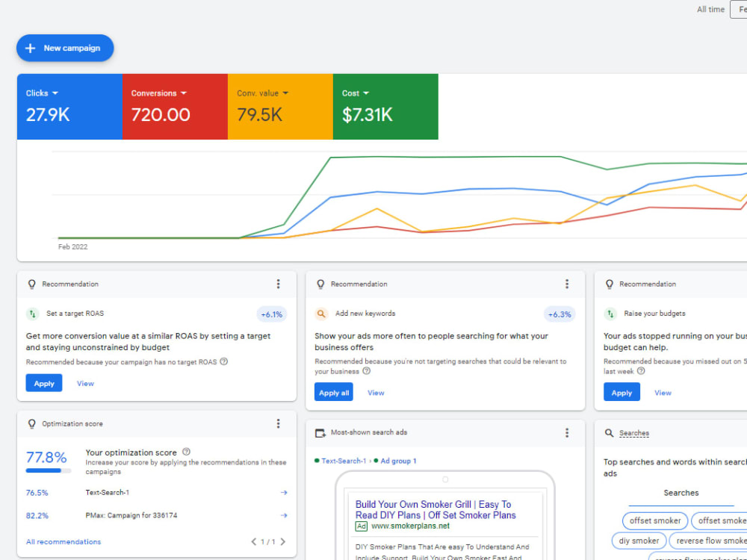Viewport: 747px width, 560px height.
Task: Select the Searches tab in Searches card
Action: click(681, 494)
